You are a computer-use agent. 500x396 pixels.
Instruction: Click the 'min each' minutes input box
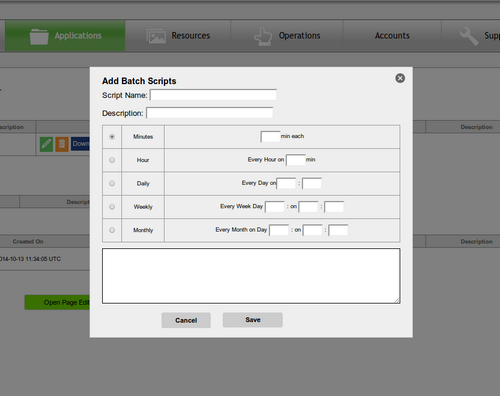click(x=270, y=136)
